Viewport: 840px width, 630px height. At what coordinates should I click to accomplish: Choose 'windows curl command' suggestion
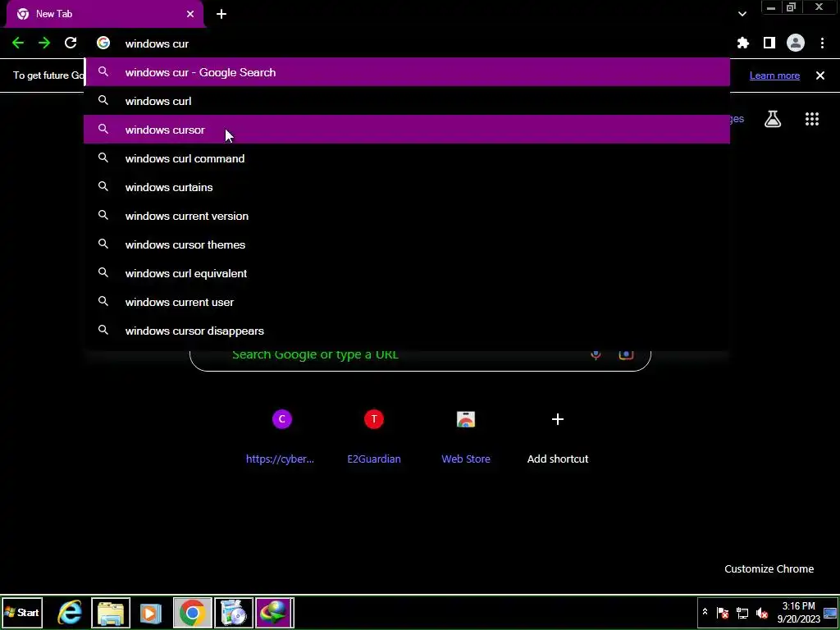click(407, 158)
